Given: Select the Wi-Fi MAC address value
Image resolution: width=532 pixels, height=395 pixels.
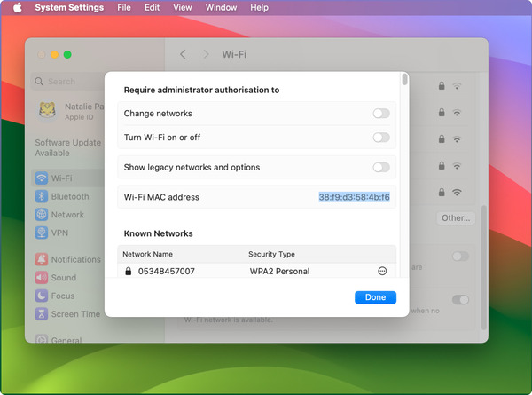Looking at the screenshot, I should coord(354,197).
